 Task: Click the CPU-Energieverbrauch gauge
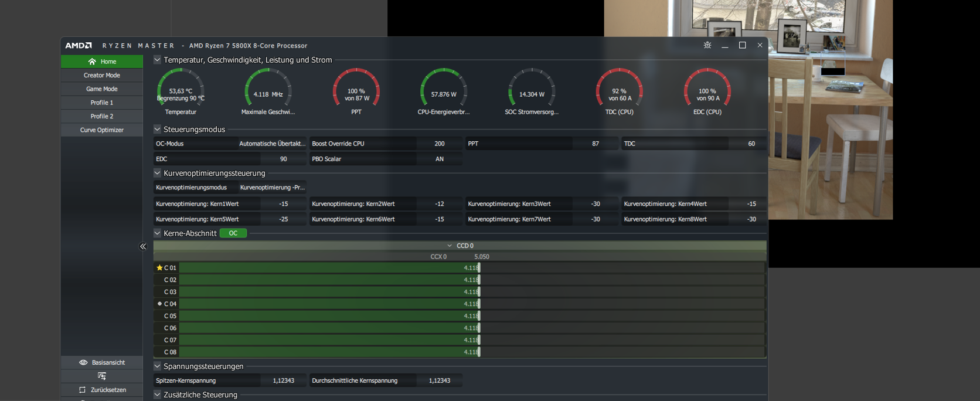pyautogui.click(x=444, y=91)
